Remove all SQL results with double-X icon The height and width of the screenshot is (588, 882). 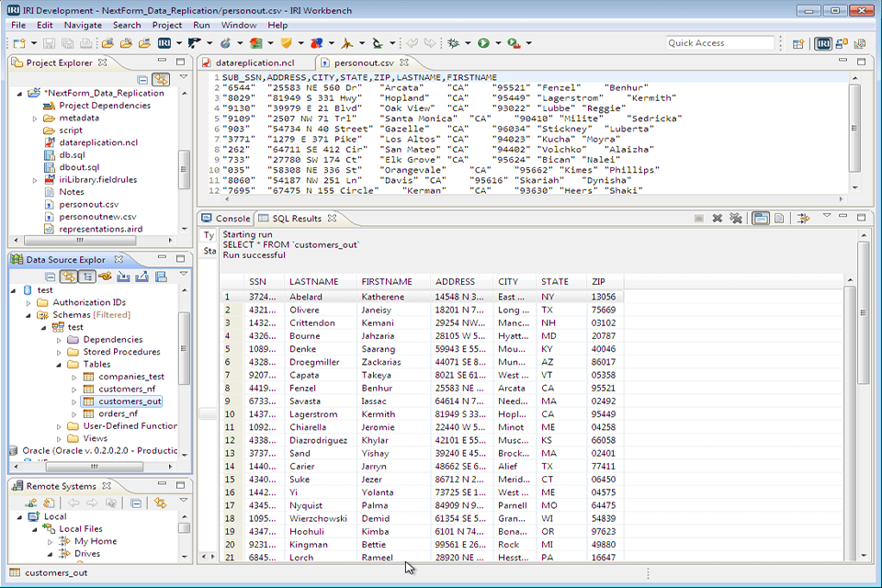pyautogui.click(x=736, y=219)
